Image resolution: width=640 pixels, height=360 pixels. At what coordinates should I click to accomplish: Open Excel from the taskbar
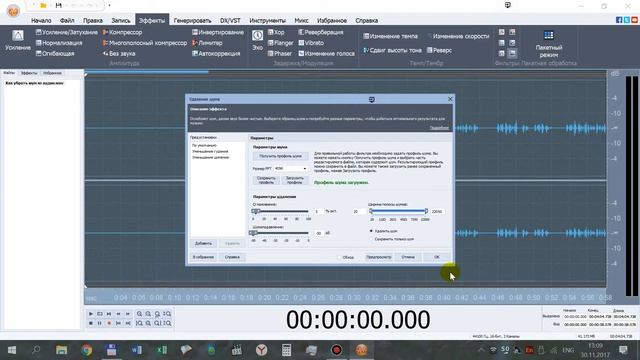(x=162, y=350)
